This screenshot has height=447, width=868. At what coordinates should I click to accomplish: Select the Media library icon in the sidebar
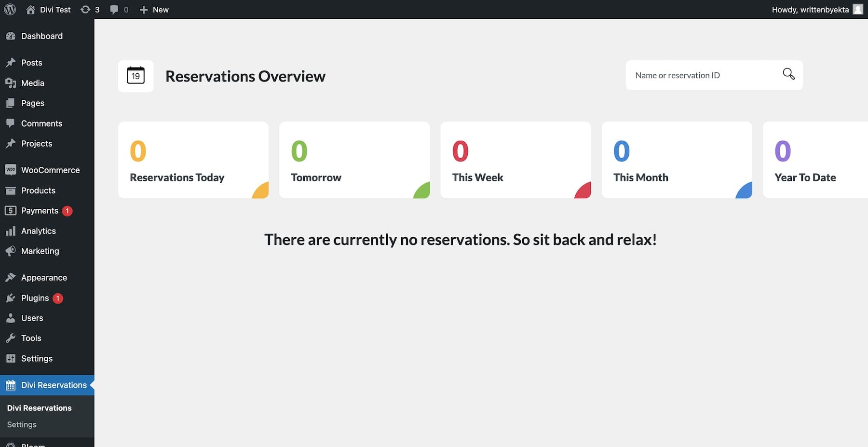click(x=11, y=82)
